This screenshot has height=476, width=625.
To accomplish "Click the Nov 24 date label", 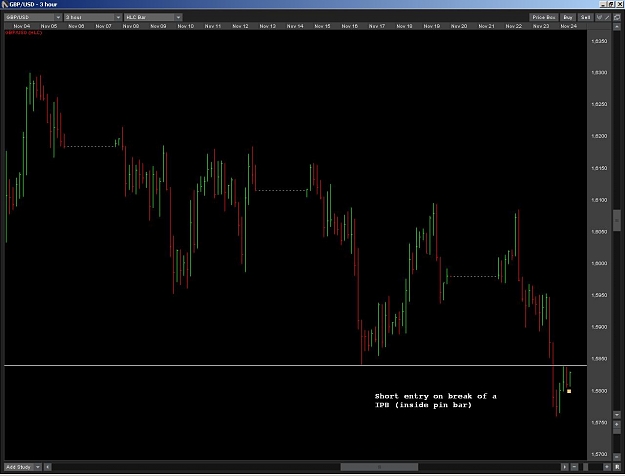I will coord(569,26).
